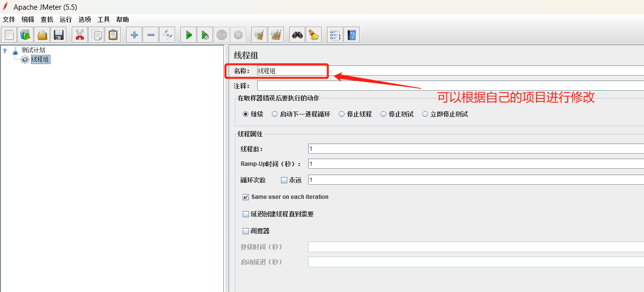Expand all nodes with plus icon

(x=134, y=35)
